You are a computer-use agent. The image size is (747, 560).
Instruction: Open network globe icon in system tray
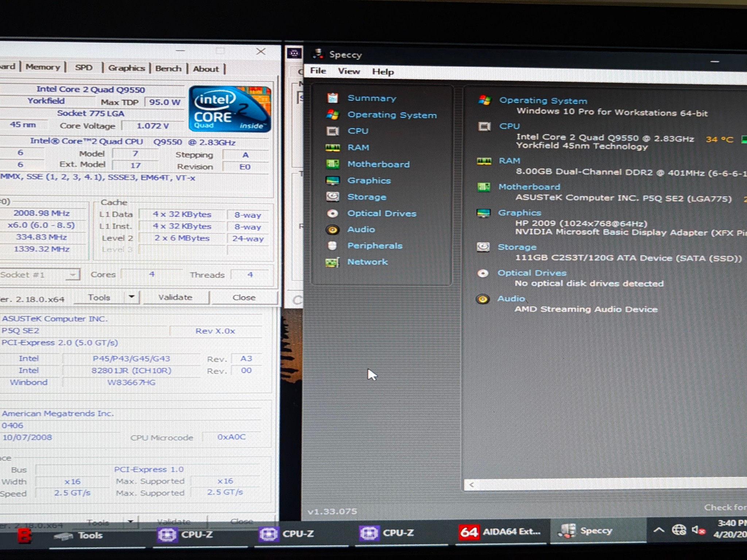click(679, 530)
